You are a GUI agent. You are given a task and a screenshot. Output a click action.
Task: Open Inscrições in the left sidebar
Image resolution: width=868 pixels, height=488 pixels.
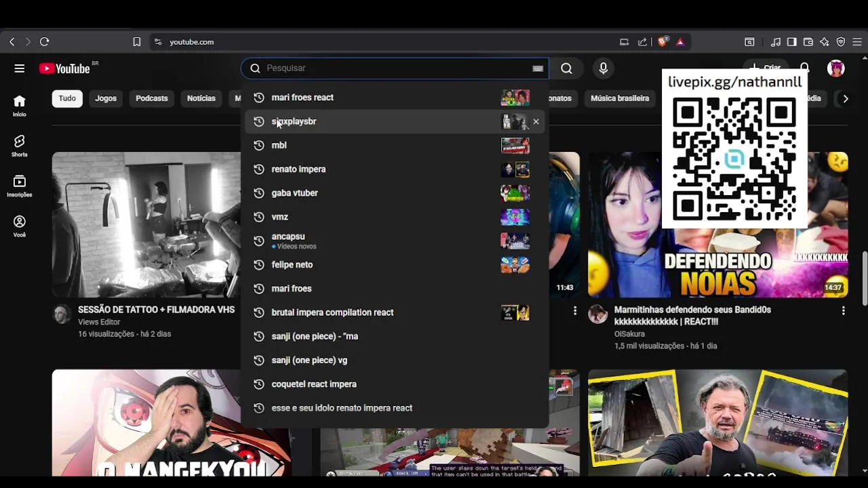pos(20,186)
